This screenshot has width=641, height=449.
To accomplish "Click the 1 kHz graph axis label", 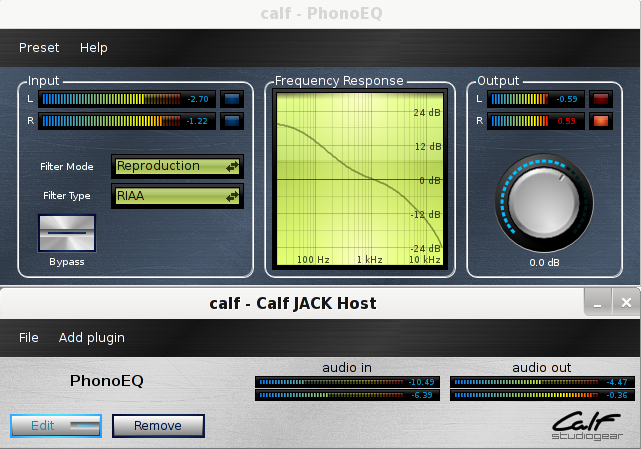I will pos(370,260).
